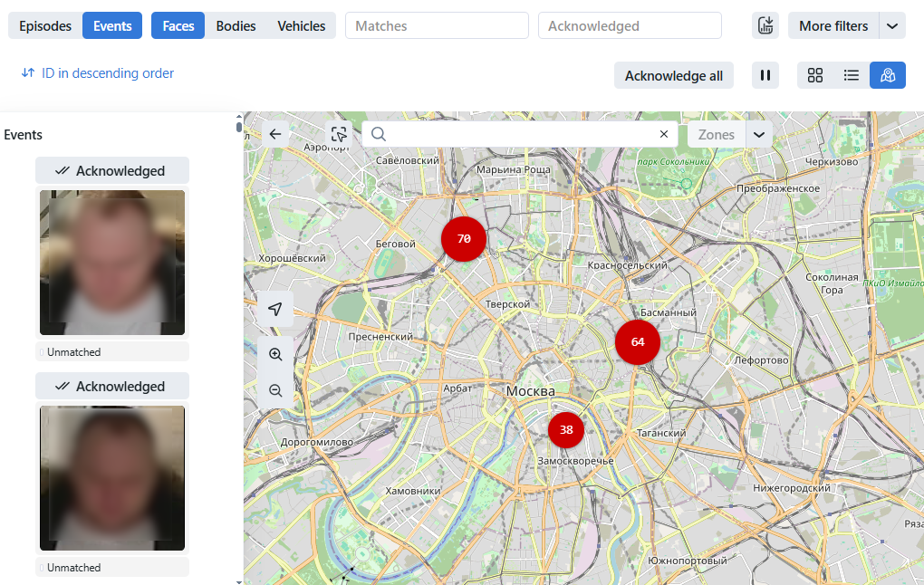Switch to the Episodes tab
The image size is (924, 585).
tap(45, 26)
